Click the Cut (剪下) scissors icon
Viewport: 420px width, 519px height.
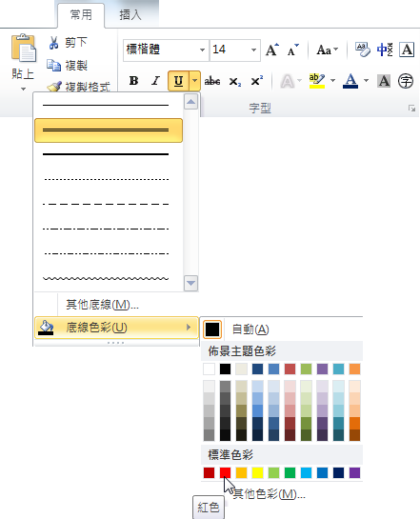tap(53, 43)
